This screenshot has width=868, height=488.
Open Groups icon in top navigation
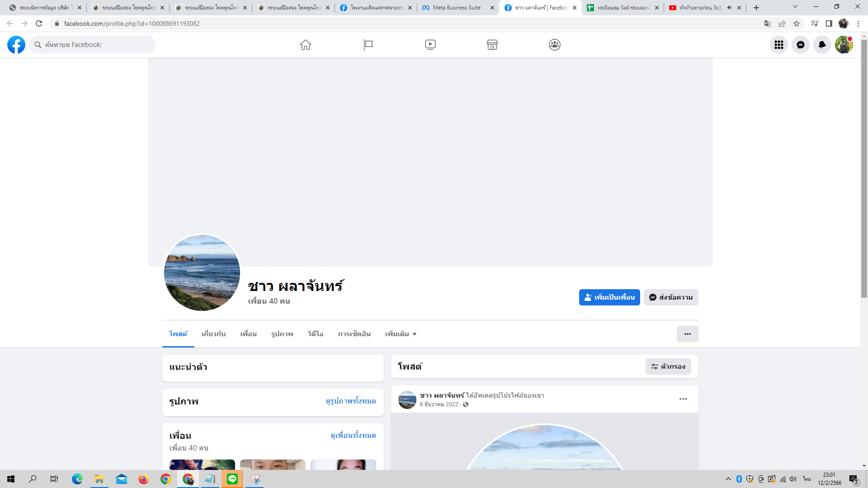point(555,45)
